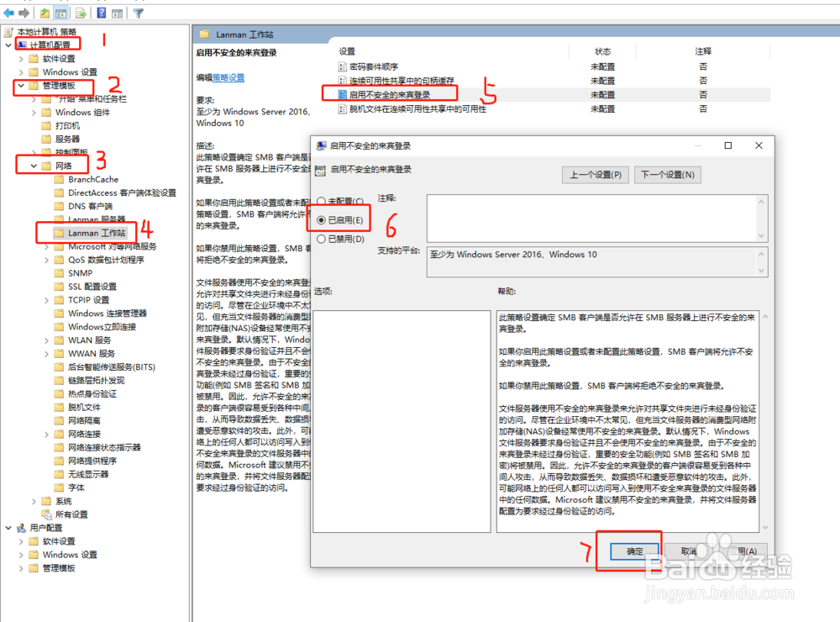Toggle the action pane toolbar icon

click(x=118, y=13)
